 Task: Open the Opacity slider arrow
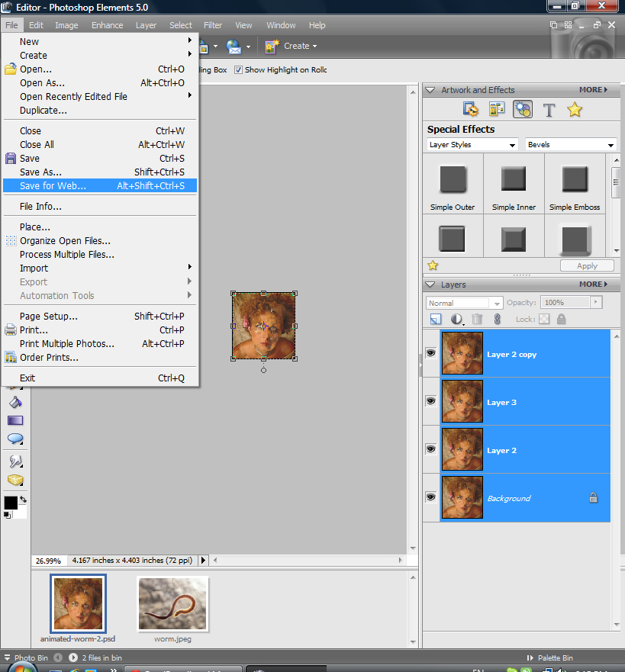coord(596,302)
